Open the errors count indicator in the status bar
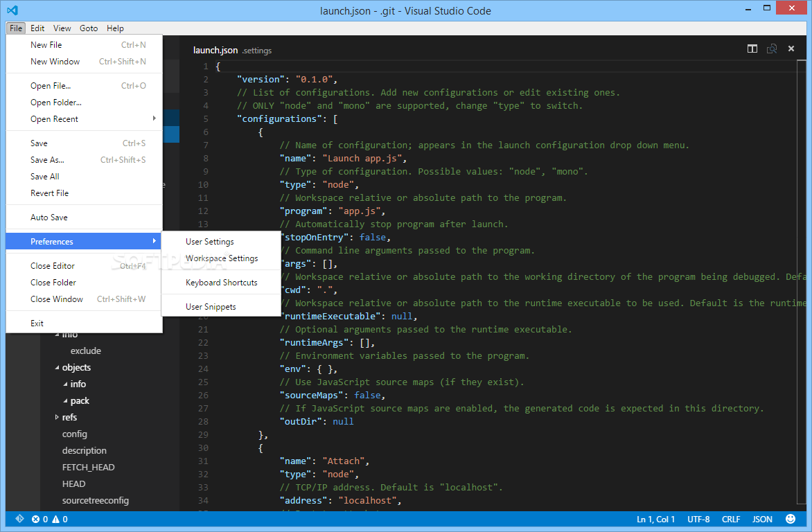 tap(39, 519)
